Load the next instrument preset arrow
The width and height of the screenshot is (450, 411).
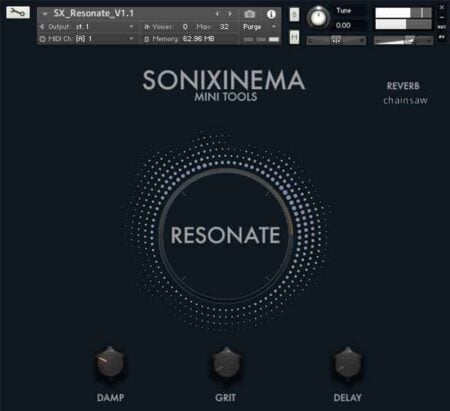230,14
